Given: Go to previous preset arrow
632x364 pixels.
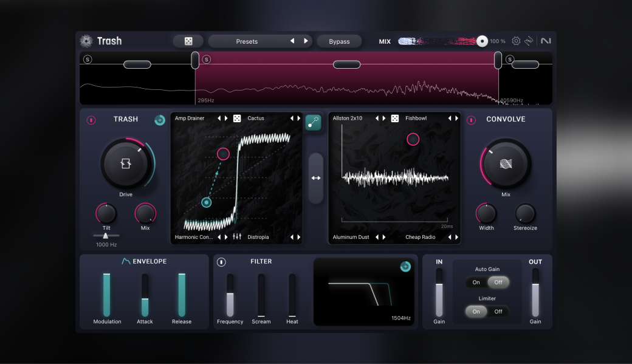Looking at the screenshot, I should 292,41.
